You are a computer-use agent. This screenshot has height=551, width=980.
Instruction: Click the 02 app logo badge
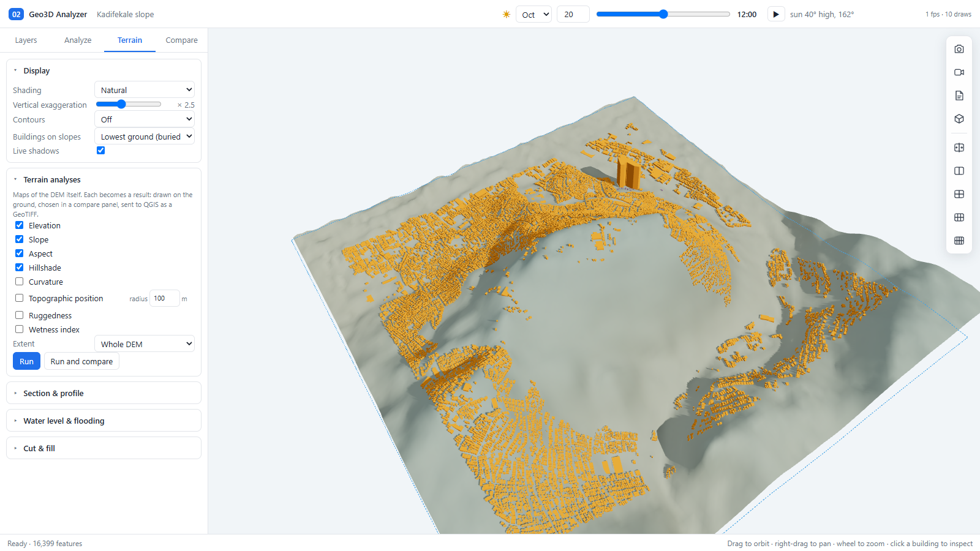pos(17,14)
